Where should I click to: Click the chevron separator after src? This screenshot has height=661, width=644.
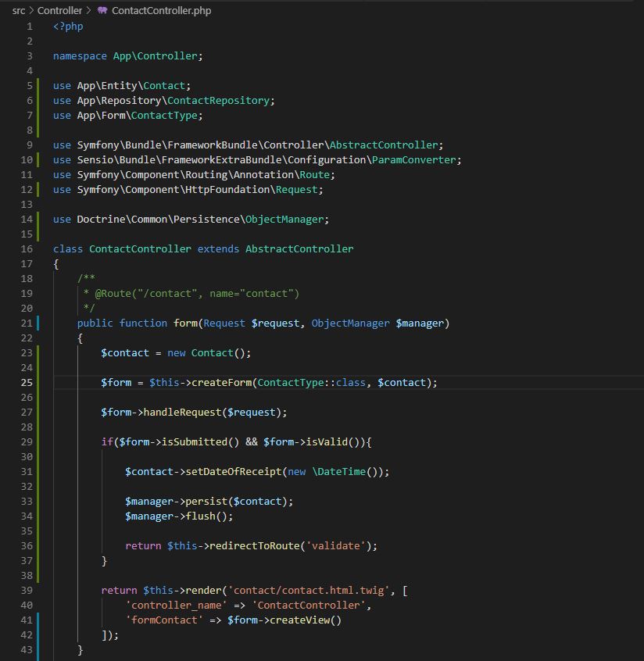click(x=31, y=11)
